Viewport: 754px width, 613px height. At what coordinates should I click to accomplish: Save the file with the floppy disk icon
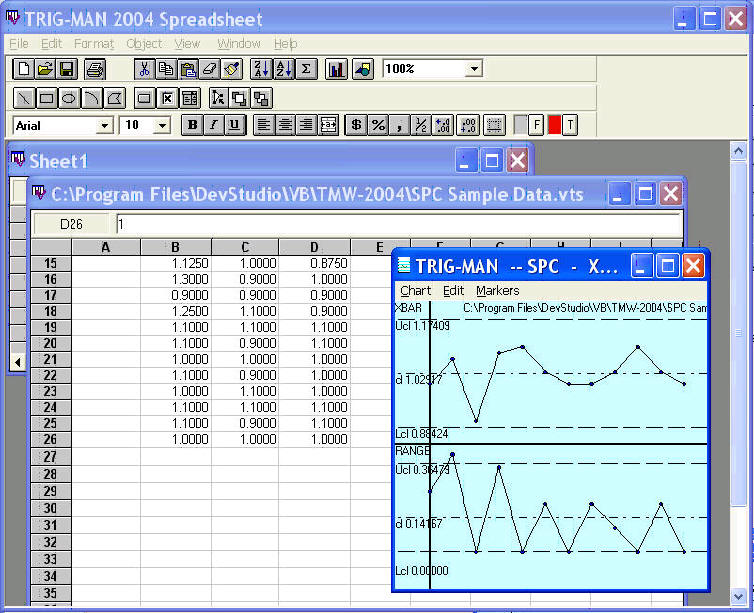pyautogui.click(x=67, y=69)
